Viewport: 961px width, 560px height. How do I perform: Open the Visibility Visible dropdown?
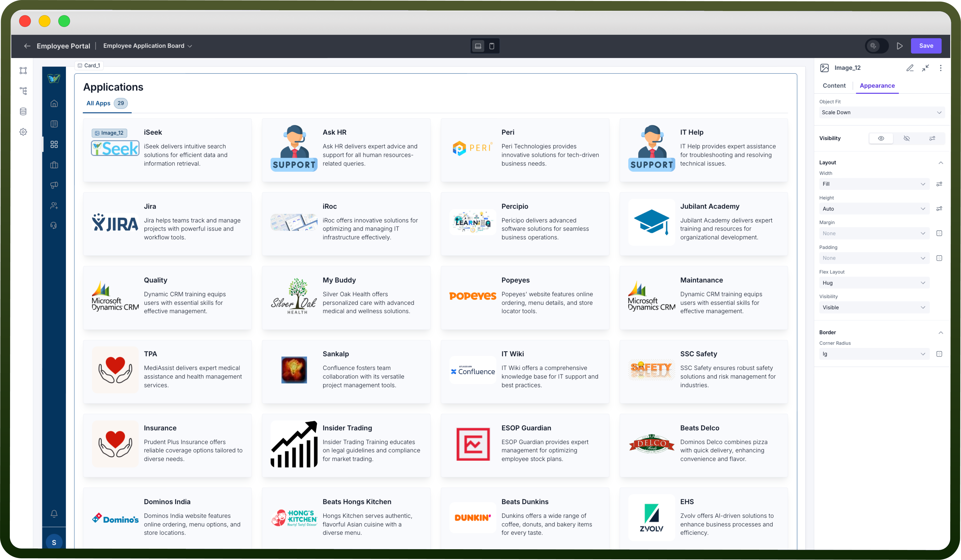pos(874,308)
